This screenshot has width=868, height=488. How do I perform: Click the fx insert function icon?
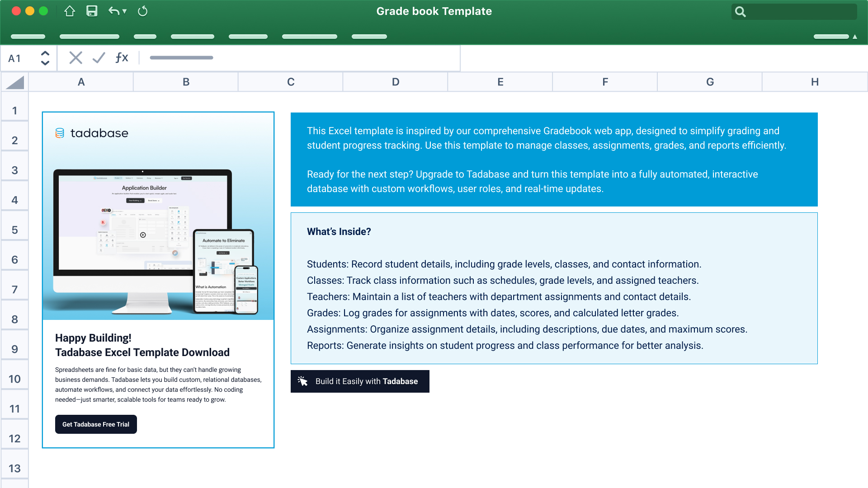coord(122,57)
